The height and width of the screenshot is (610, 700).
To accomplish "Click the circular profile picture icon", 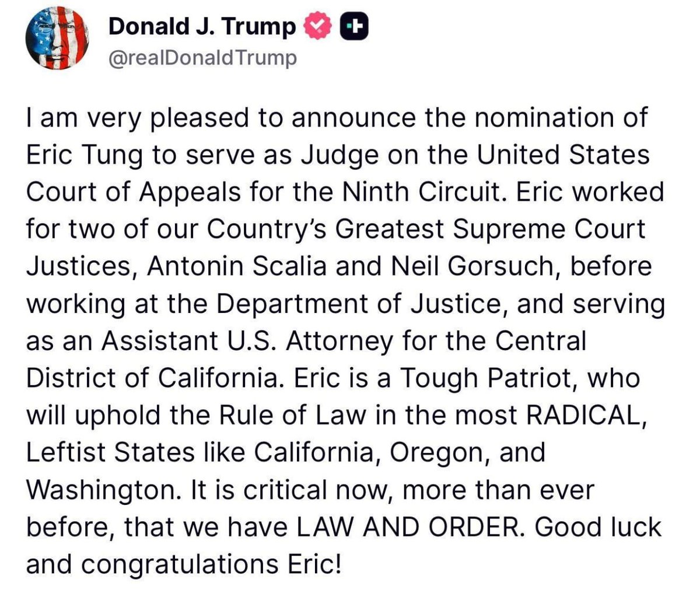I will (x=57, y=41).
